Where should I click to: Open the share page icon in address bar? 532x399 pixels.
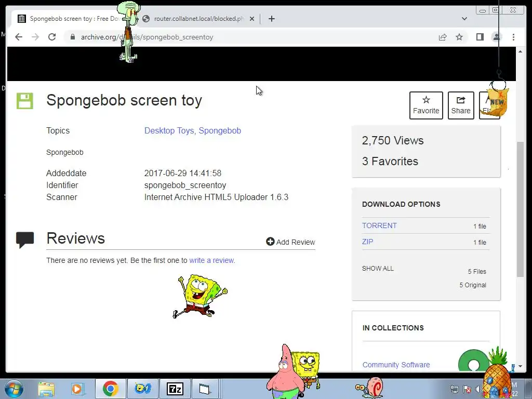443,37
